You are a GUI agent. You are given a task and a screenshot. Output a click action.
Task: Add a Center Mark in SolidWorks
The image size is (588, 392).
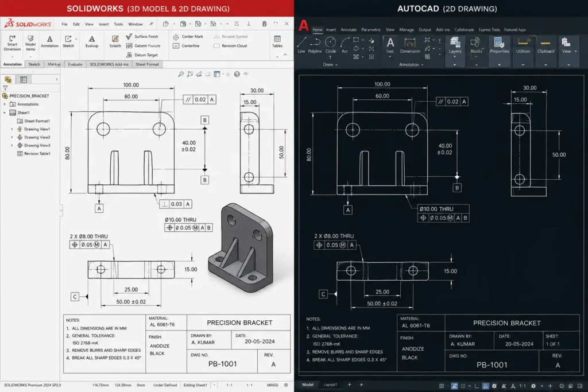tap(188, 36)
